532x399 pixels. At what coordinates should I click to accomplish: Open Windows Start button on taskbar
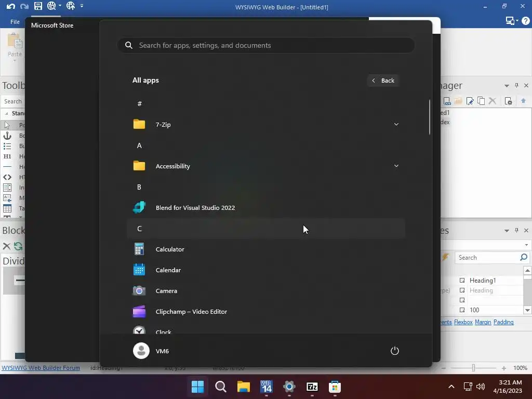[x=198, y=387]
